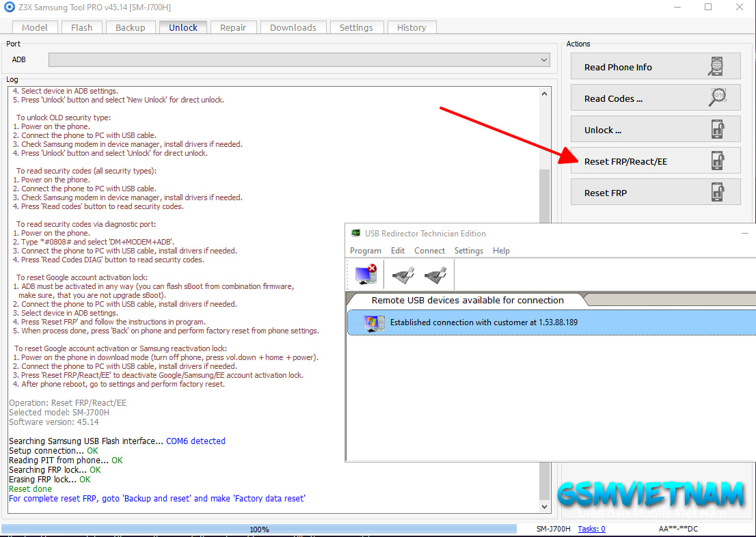Minimize the USB Redirector window
Image resolution: width=756 pixels, height=537 pixels.
745,233
